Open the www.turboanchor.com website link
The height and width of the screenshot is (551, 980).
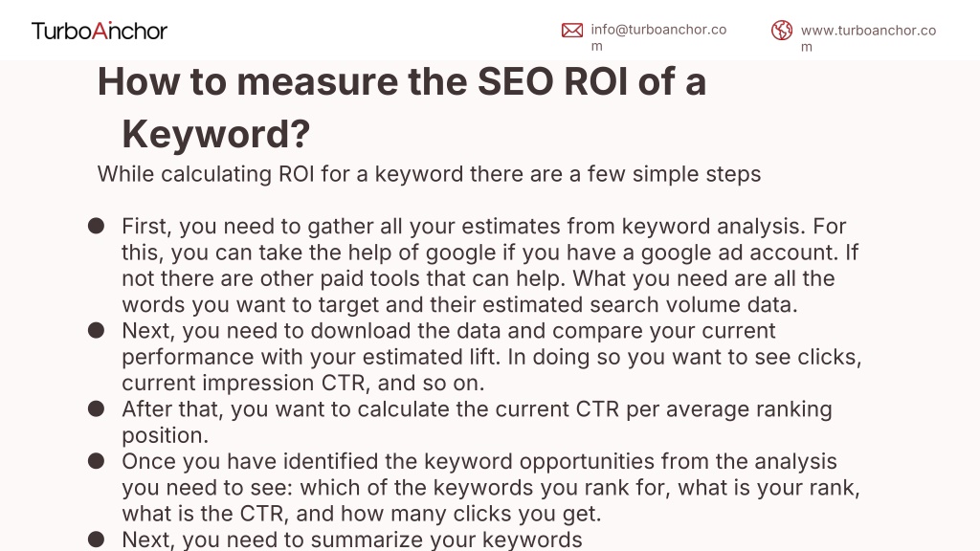click(868, 38)
